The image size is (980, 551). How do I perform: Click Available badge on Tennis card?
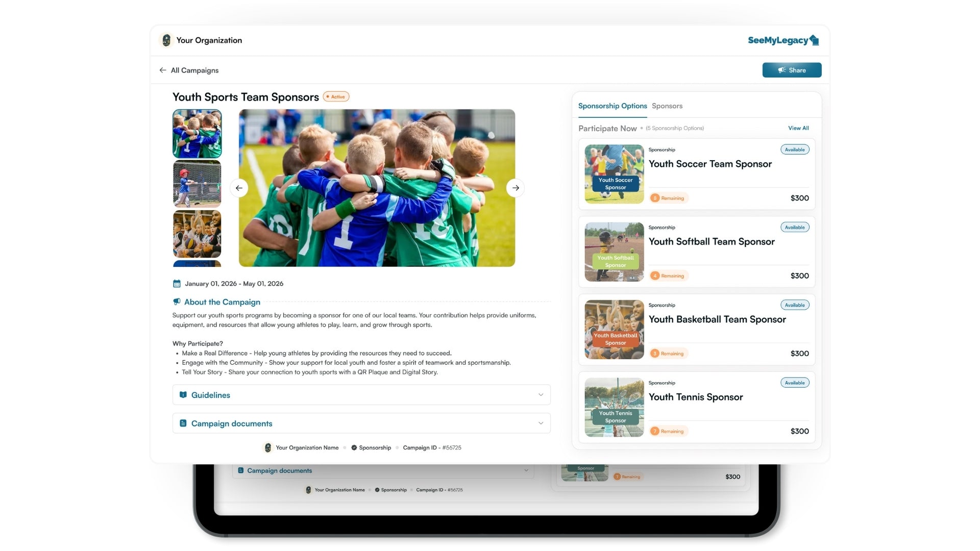pos(795,383)
